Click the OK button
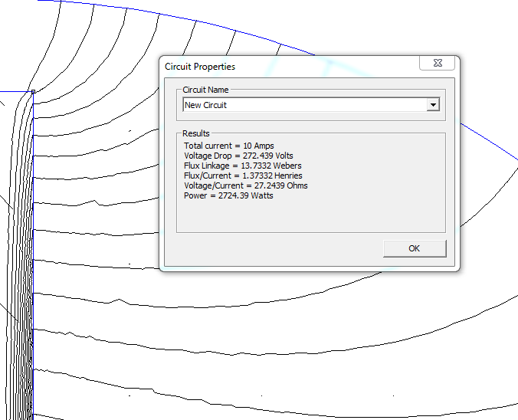 point(414,248)
